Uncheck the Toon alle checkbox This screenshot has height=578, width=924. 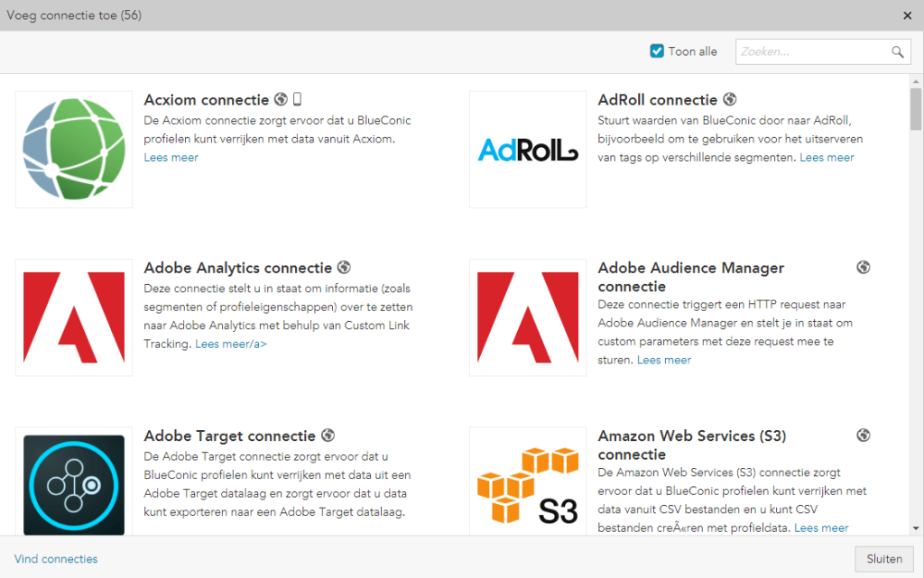(x=657, y=51)
